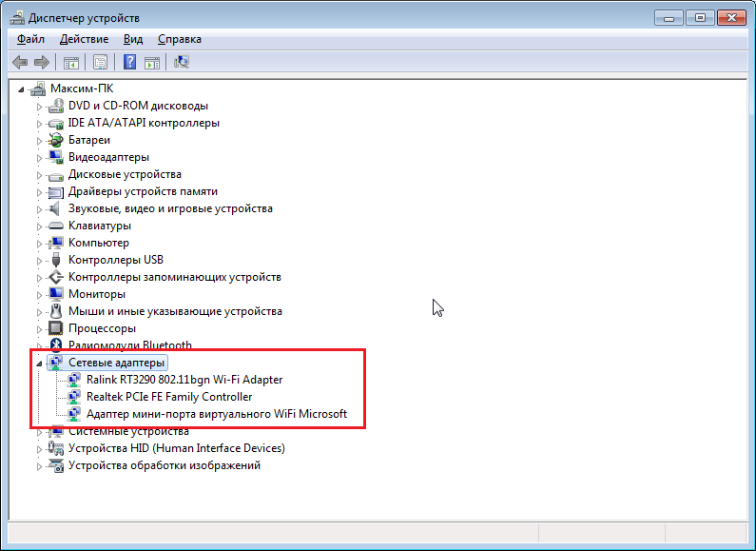Viewport: 756px width, 551px height.
Task: Click the USB plug icon for Контроллеры USB
Action: (56, 260)
